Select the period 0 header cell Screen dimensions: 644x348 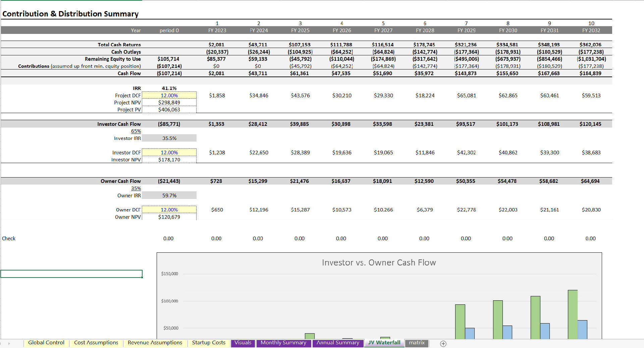point(169,30)
